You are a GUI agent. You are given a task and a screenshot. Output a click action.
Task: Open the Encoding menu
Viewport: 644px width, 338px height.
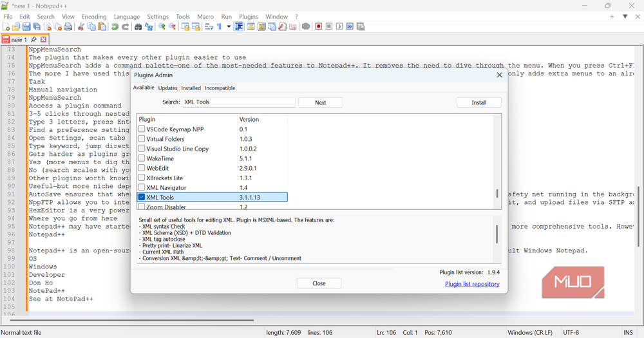coord(94,17)
